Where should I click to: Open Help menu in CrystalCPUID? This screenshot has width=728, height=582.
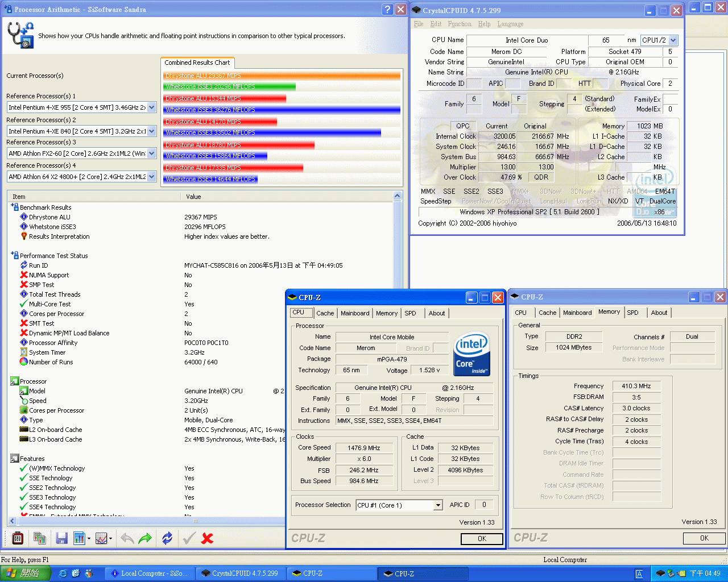click(x=484, y=24)
